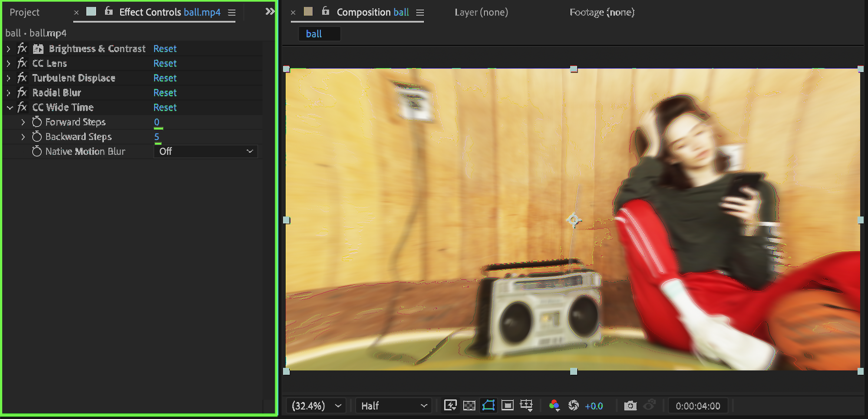Image resolution: width=868 pixels, height=419 pixels.
Task: Toggle the CC Wide Time fx switch
Action: (x=22, y=107)
